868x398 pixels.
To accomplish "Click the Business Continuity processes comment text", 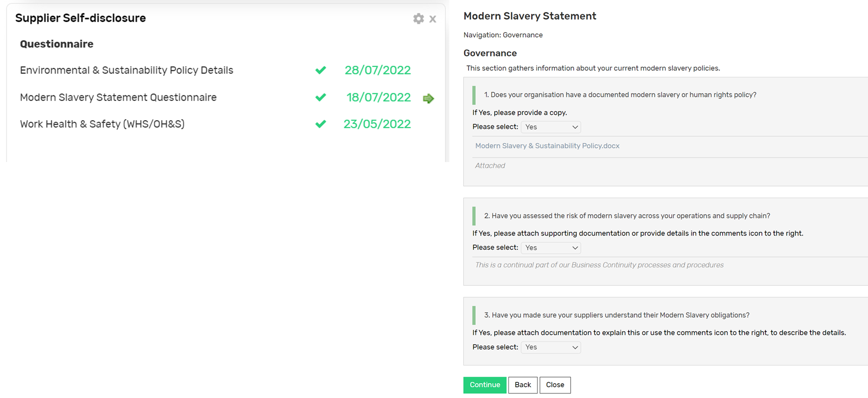I will pyautogui.click(x=599, y=265).
